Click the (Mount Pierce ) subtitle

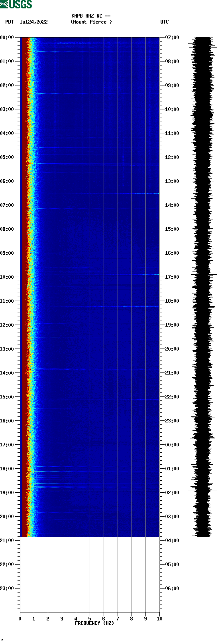[x=91, y=22]
